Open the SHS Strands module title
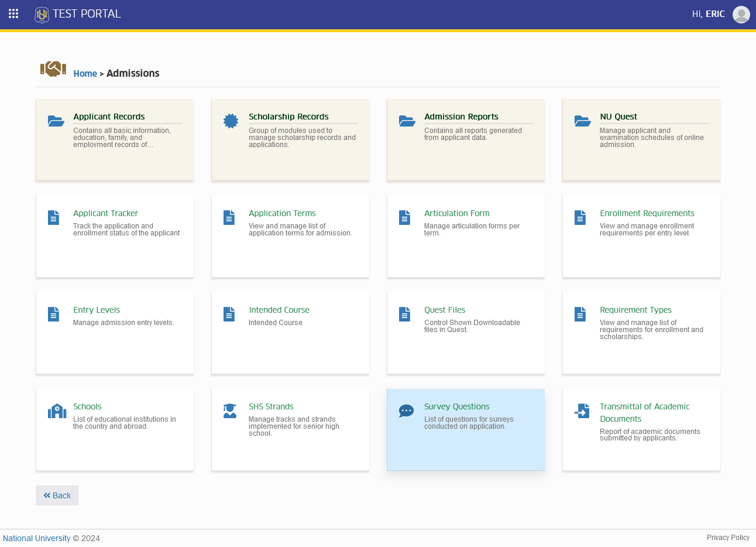Image resolution: width=756 pixels, height=547 pixels. coord(271,406)
